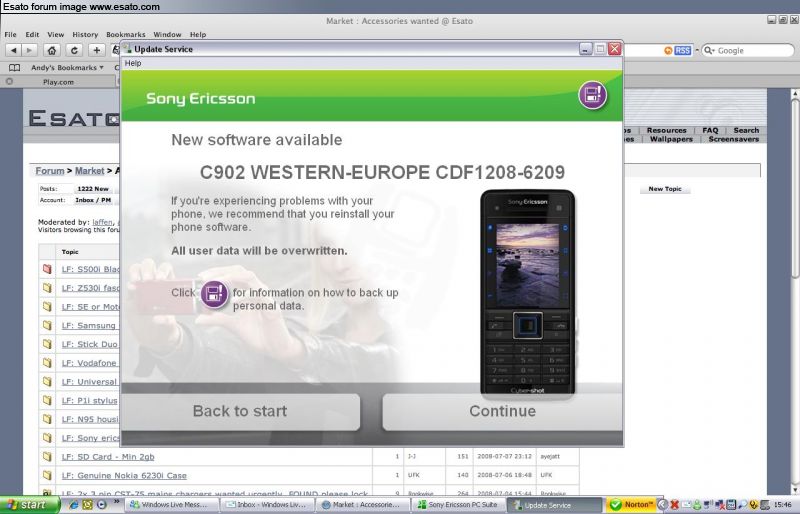800x514 pixels.
Task: Open the Screensavers nav link
Action: [x=734, y=139]
